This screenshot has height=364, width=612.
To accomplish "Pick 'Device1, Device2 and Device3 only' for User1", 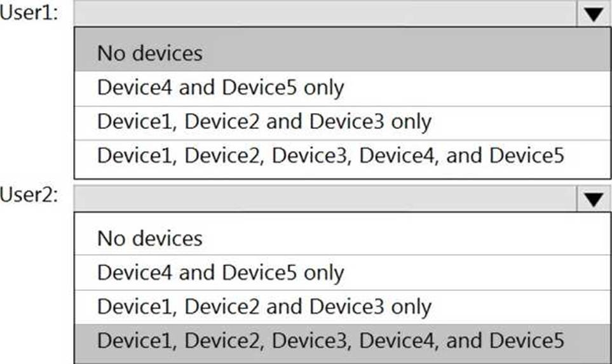I will coord(264,121).
